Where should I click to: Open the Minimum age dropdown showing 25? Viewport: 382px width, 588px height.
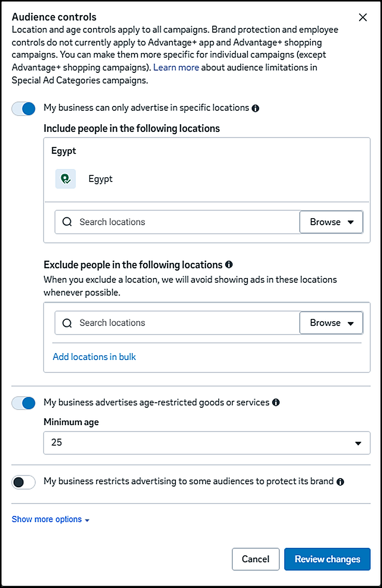[x=207, y=443]
